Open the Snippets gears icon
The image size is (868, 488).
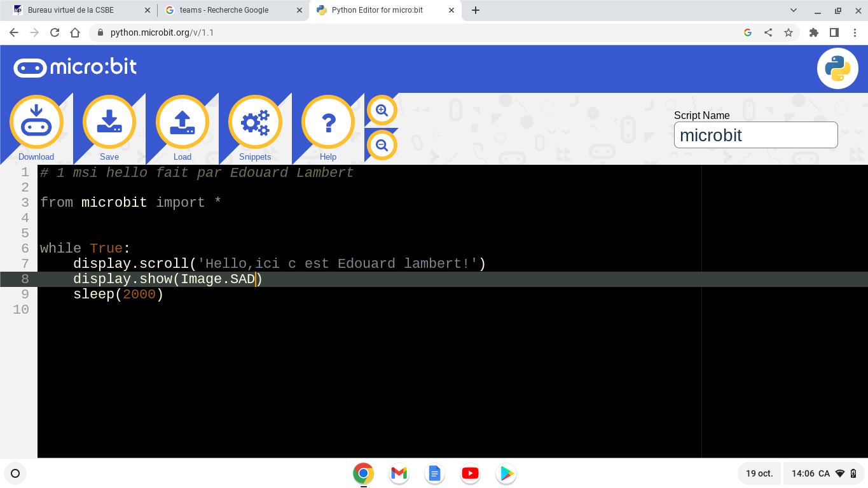255,122
